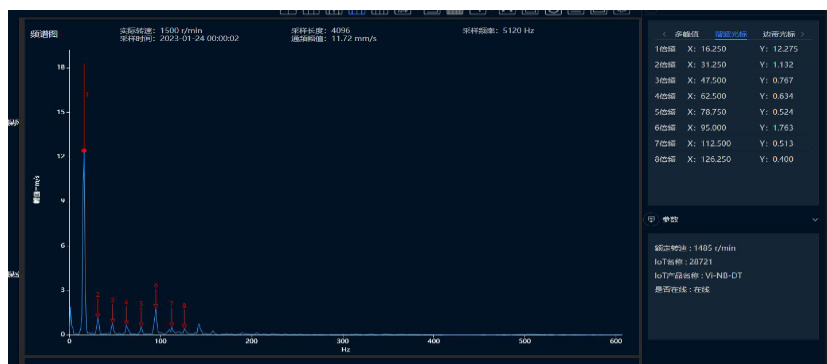The height and width of the screenshot is (364, 827).
Task: Click harmonic marker 7 arrow on chart
Action: [171, 314]
